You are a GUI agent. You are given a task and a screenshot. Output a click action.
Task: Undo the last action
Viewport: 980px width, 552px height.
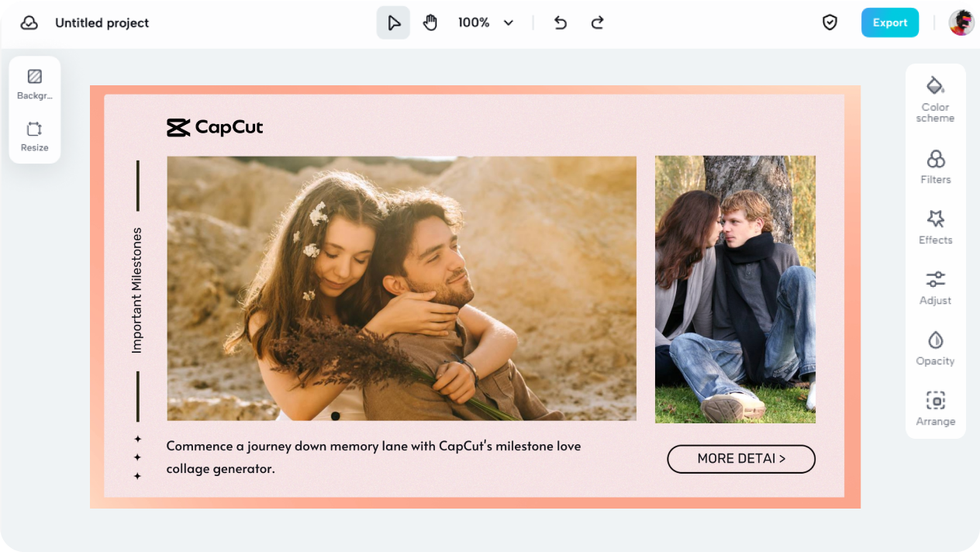pos(560,23)
